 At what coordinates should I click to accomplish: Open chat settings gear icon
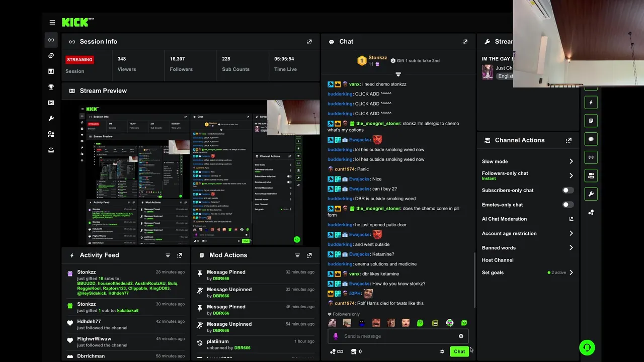(x=442, y=351)
